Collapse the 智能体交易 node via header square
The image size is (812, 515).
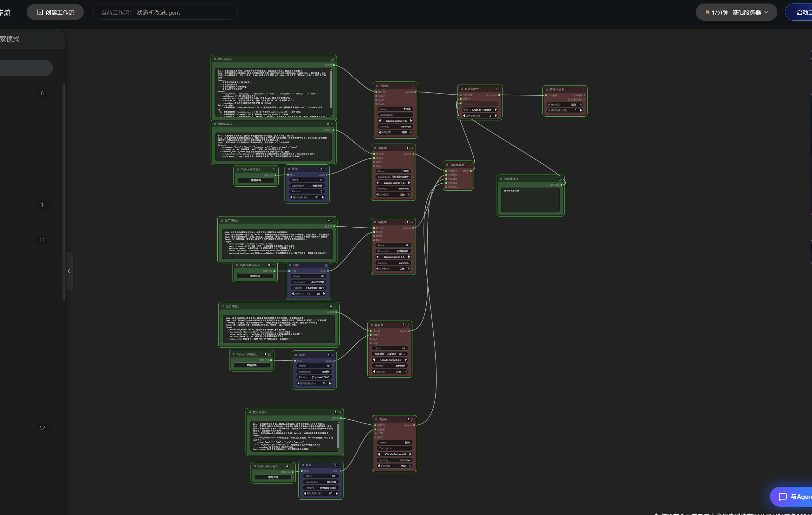547,90
